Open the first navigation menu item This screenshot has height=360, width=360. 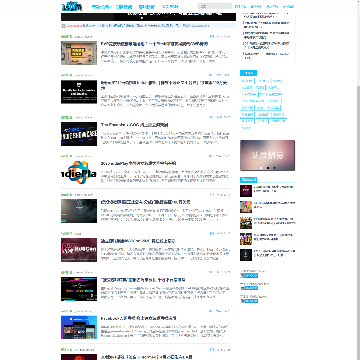[100, 7]
